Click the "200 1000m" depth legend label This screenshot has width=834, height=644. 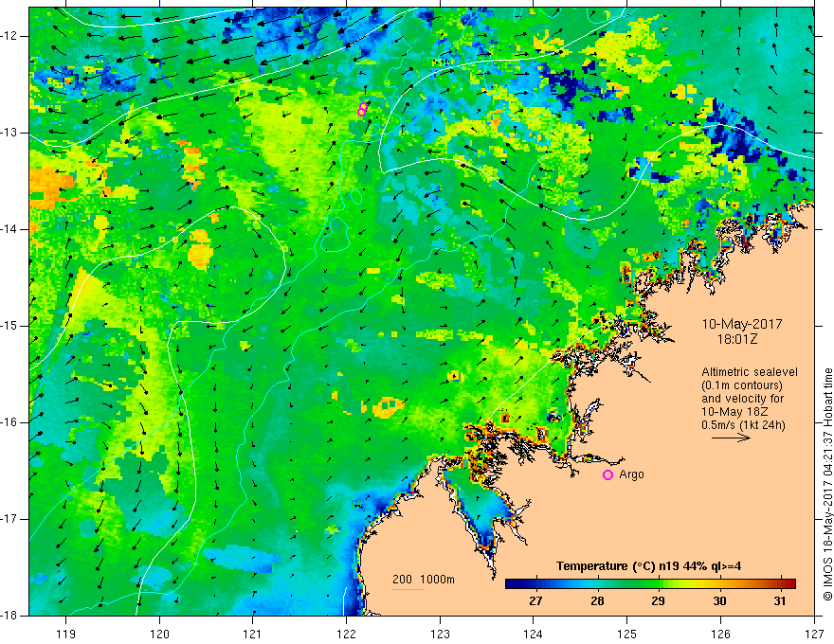click(x=424, y=580)
